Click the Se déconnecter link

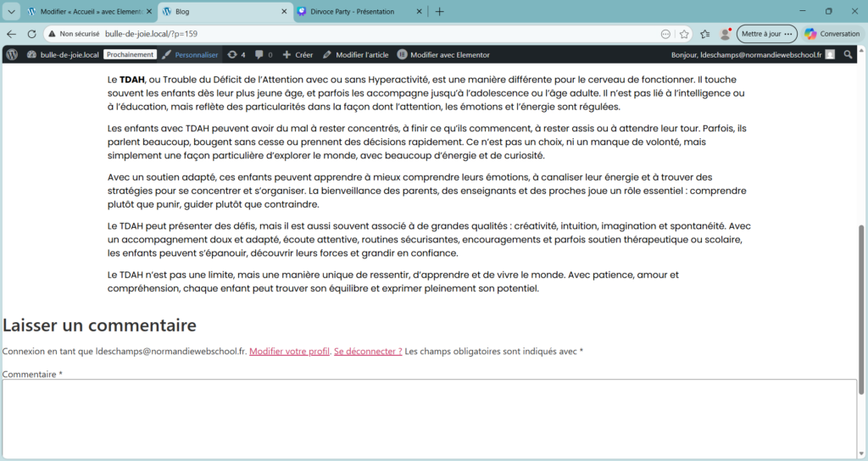click(x=368, y=351)
